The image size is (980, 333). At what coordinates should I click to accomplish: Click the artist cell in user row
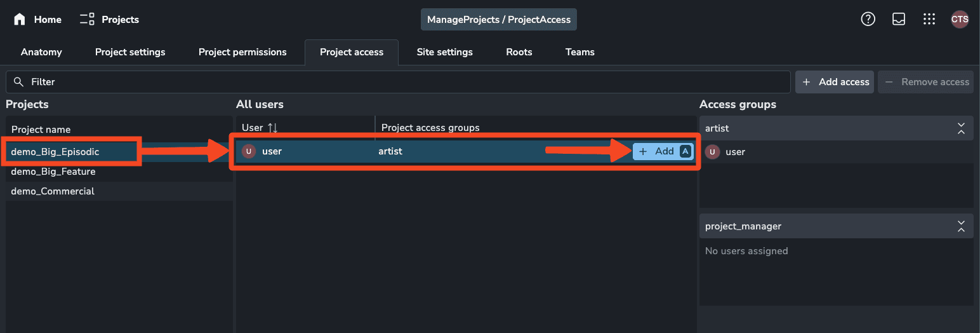[x=390, y=151]
